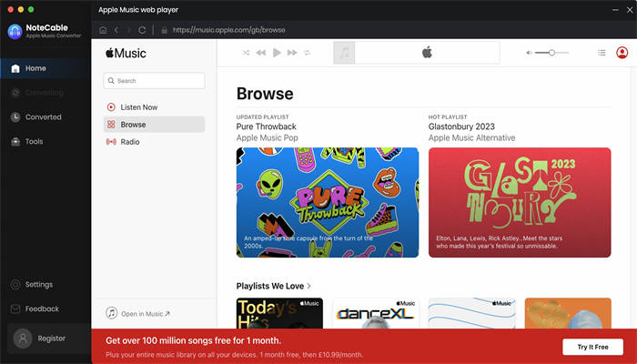Minimize the NoteCable window
The image size is (637, 364).
coord(615,10)
